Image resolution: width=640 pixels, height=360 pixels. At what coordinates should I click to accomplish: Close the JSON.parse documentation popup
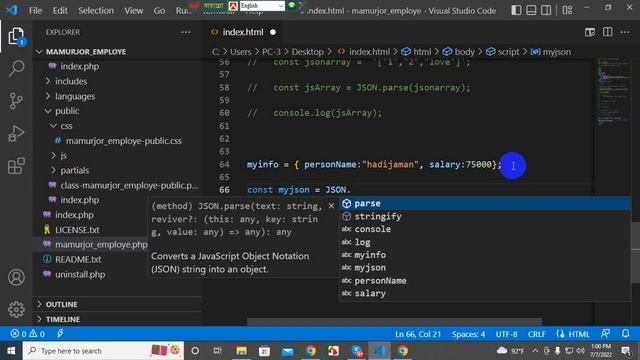coord(331,206)
